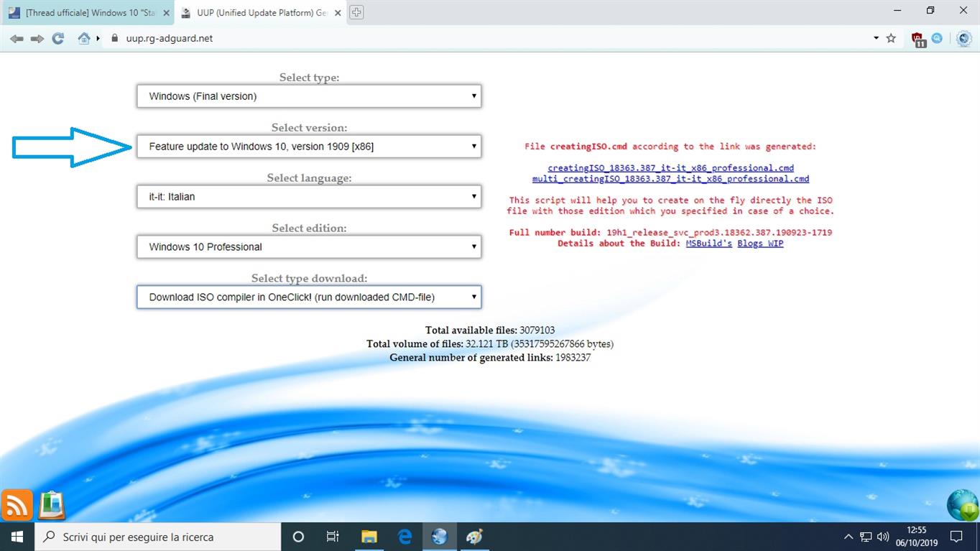Screen dimensions: 980x551
Task: Open the Select language dropdown it-it: Italian
Action: [x=309, y=197]
